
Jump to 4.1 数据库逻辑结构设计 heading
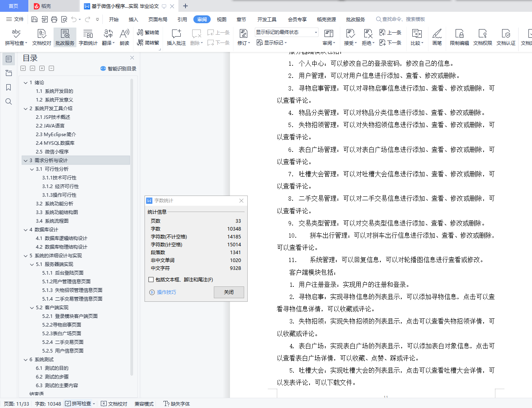point(61,238)
